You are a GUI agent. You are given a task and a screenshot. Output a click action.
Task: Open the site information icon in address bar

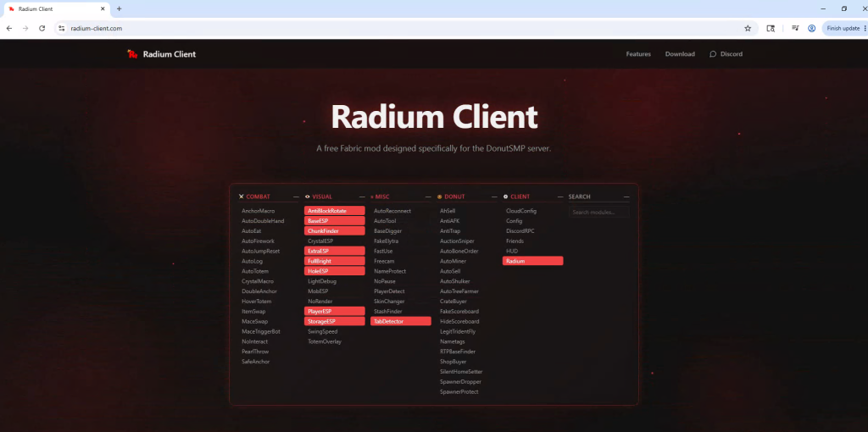(62, 28)
